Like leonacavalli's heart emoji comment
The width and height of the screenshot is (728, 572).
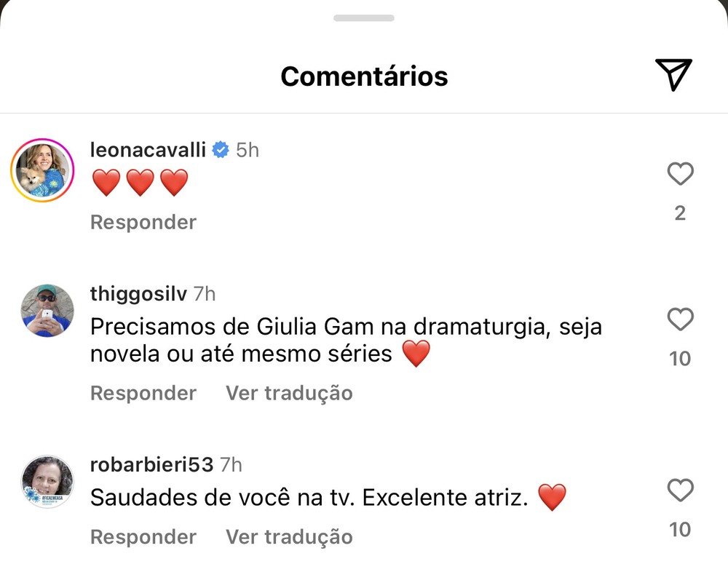[x=680, y=174]
